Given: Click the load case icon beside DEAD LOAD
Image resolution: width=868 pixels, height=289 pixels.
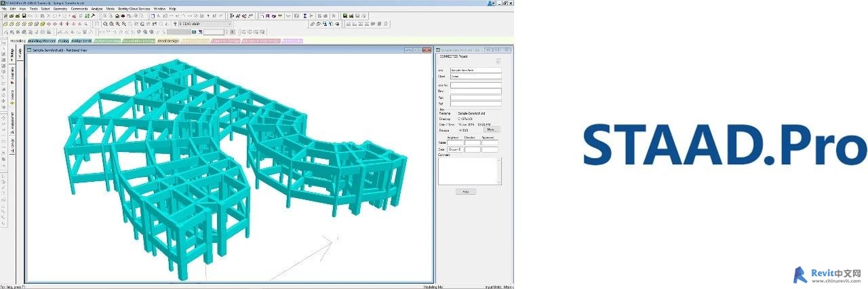Looking at the screenshot, I should click(x=174, y=24).
